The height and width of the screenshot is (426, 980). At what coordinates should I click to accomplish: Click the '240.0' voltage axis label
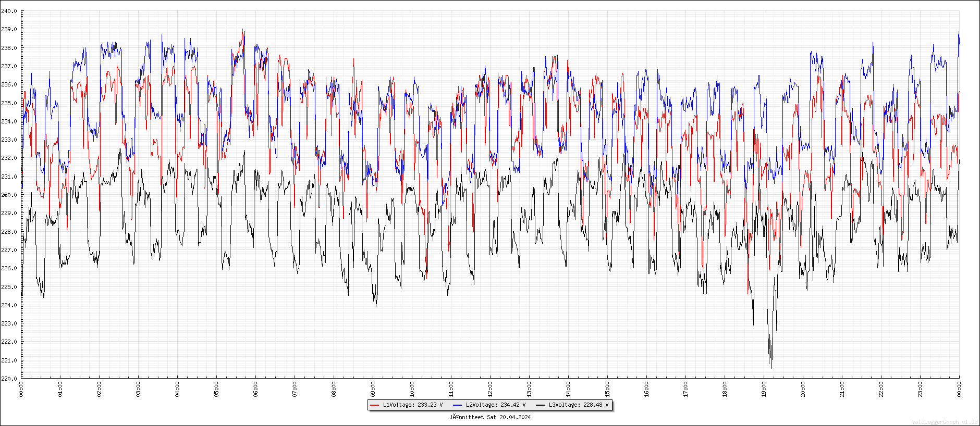(9, 11)
